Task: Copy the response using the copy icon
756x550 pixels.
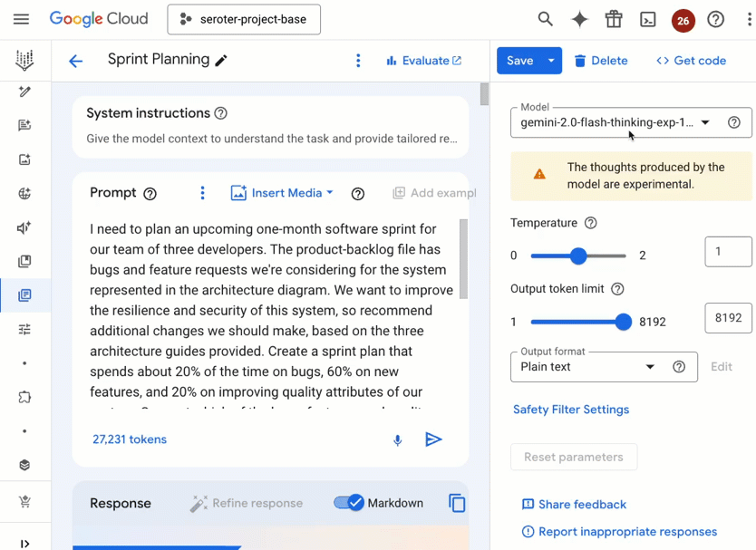Action: pos(457,503)
